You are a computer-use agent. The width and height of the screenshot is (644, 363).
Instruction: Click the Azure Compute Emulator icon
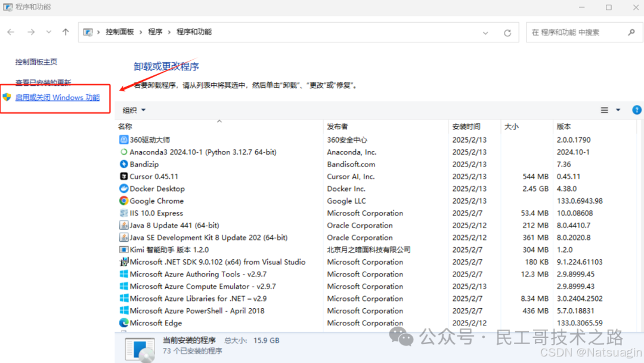tap(123, 286)
